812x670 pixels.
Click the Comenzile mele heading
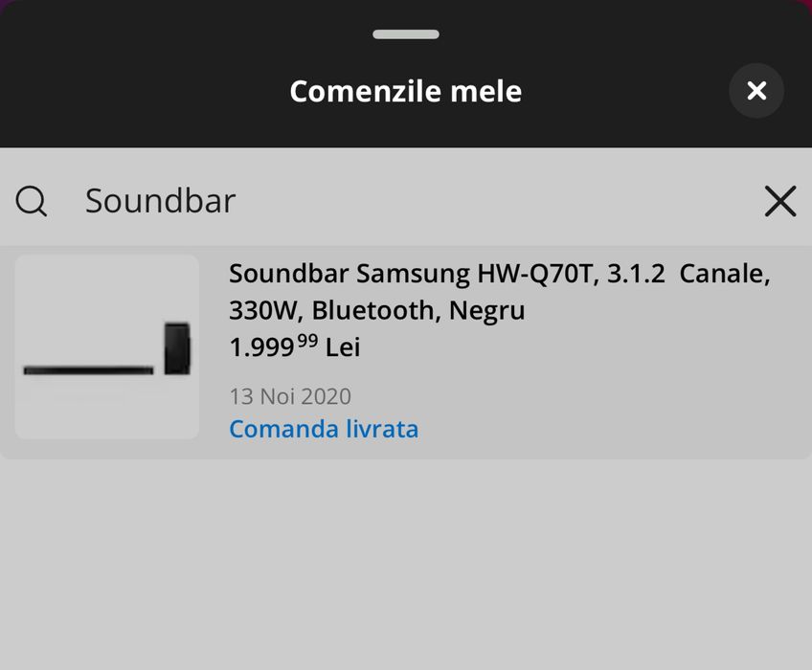(406, 92)
